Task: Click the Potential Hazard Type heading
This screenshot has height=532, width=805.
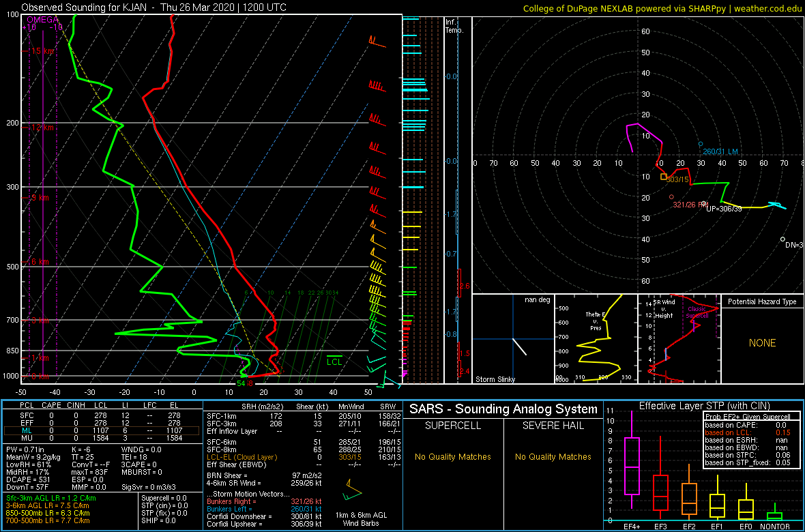Action: [762, 301]
